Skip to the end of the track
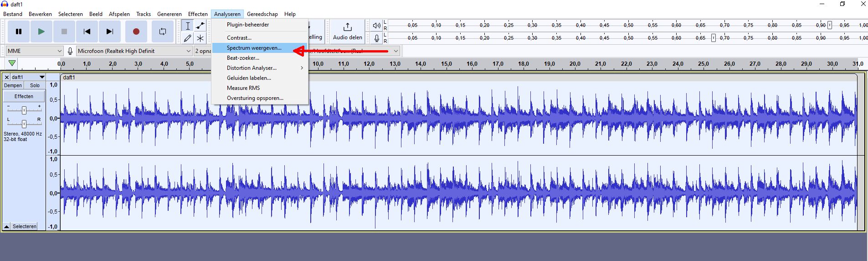This screenshot has width=868, height=261. [110, 31]
